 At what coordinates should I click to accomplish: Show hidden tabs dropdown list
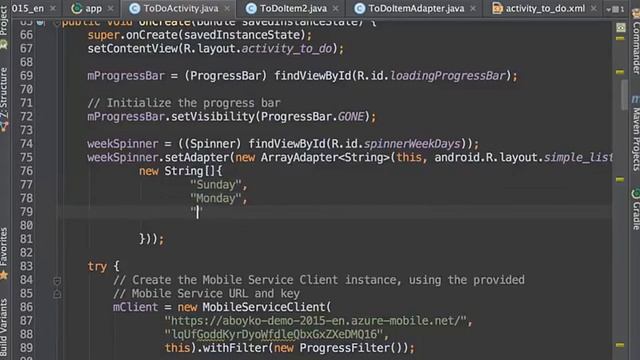pyautogui.click(x=616, y=9)
